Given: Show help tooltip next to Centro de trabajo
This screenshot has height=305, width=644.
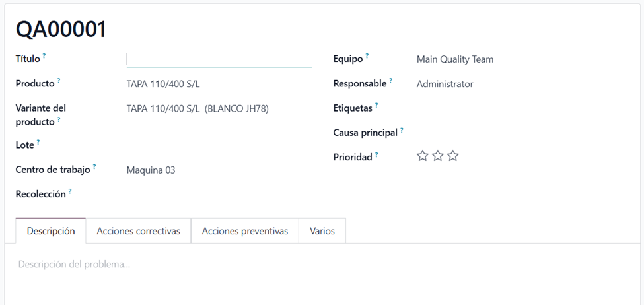Looking at the screenshot, I should (x=94, y=166).
